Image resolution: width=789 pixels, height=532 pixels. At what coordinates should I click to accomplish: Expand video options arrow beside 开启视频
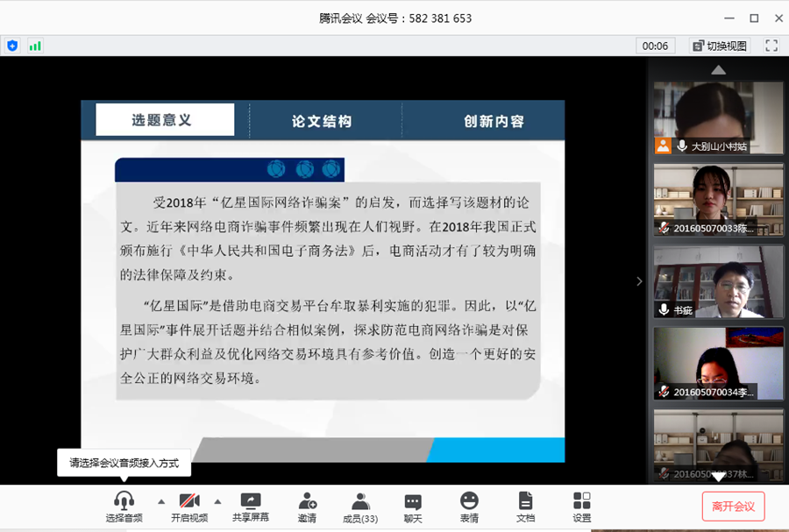point(217,501)
